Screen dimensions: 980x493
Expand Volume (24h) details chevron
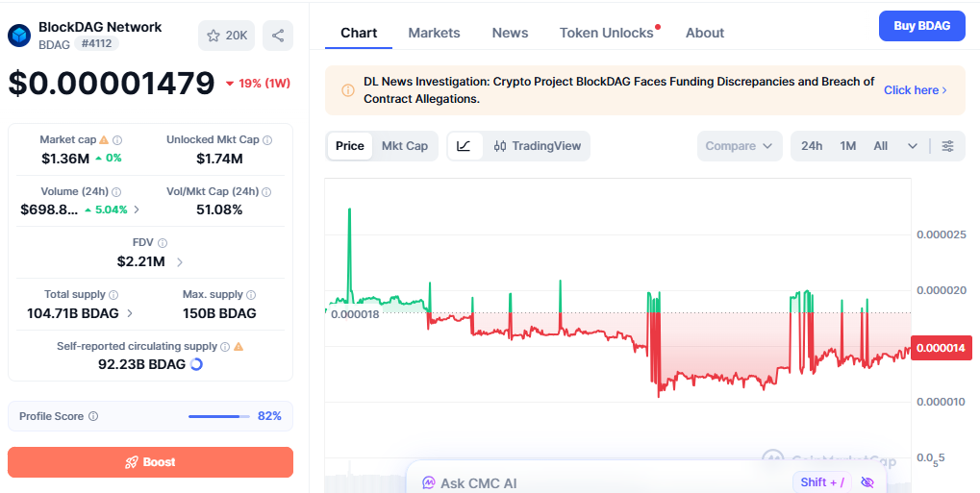click(x=137, y=210)
